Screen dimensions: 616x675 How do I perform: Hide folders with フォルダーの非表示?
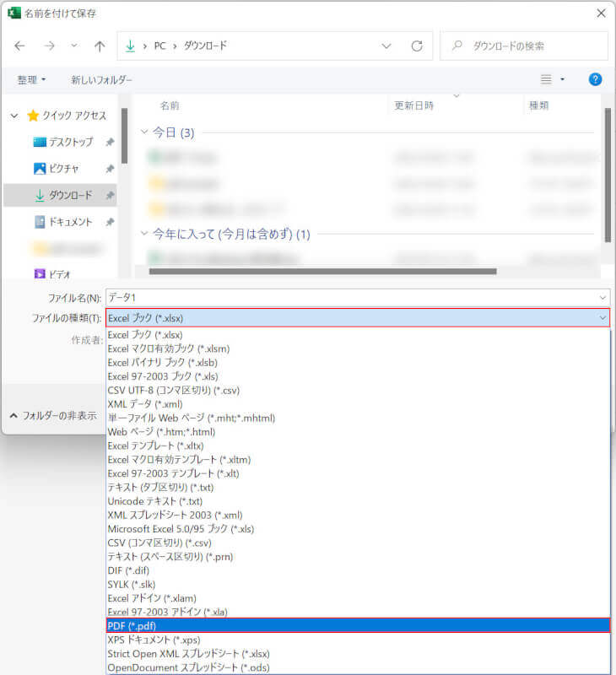coord(52,415)
